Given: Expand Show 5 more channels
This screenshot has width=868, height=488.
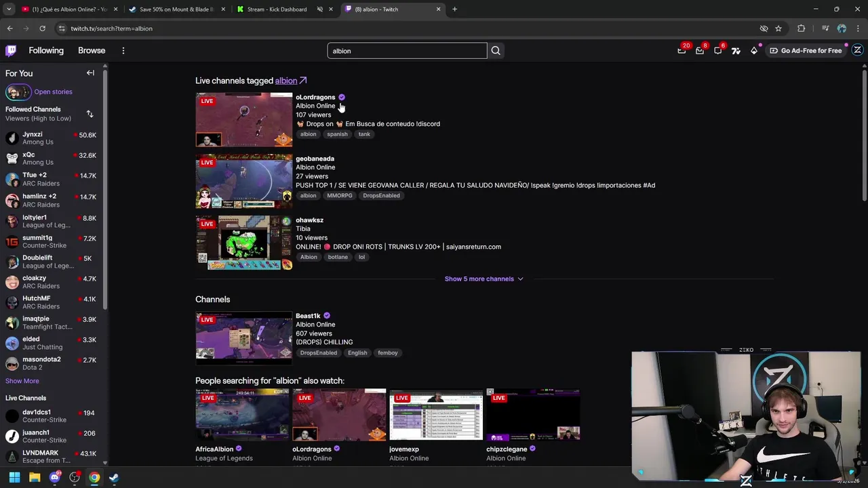Looking at the screenshot, I should (x=484, y=279).
